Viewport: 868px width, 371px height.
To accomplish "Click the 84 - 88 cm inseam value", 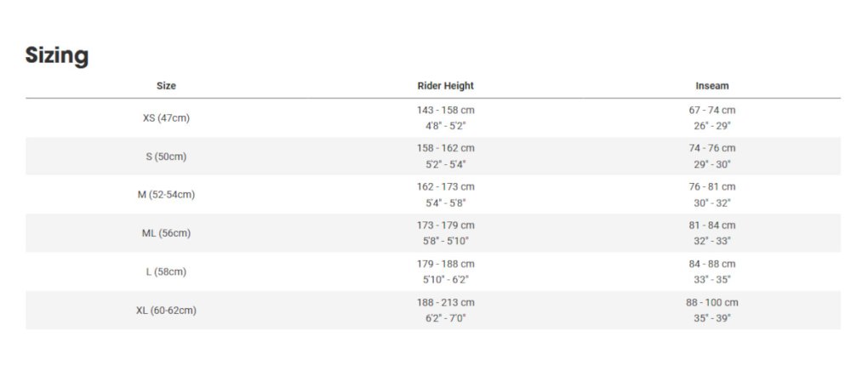I will [711, 265].
